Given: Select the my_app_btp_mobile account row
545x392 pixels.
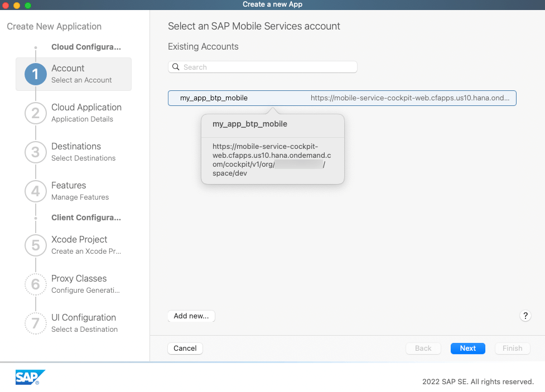Looking at the screenshot, I should coord(342,98).
